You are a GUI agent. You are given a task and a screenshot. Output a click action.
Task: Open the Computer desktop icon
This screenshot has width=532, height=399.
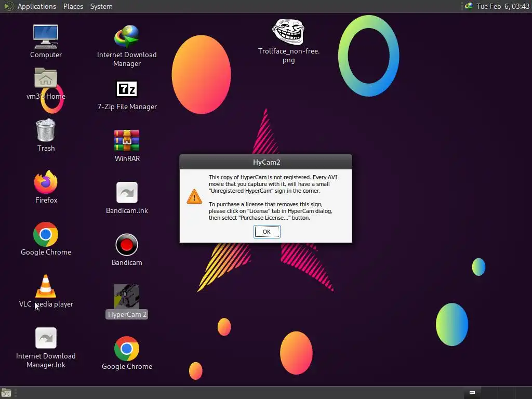(46, 37)
